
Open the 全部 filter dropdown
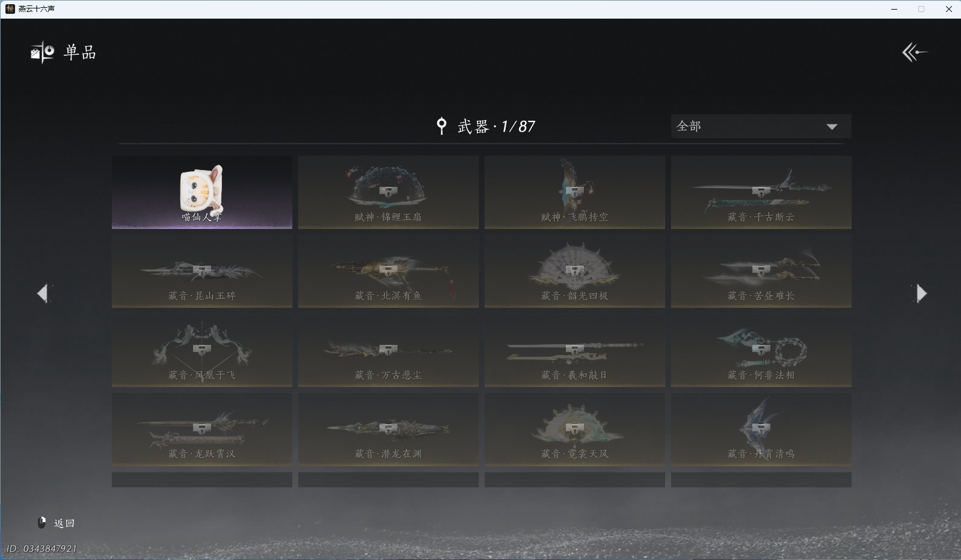[761, 126]
